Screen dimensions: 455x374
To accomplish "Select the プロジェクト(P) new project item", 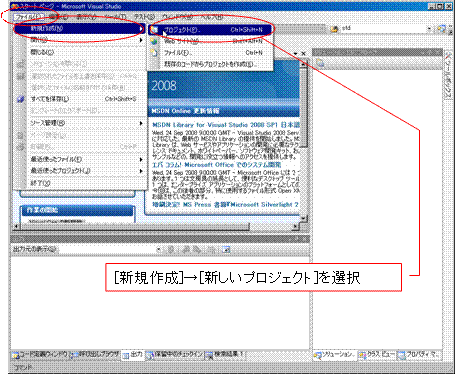I will coord(211,30).
